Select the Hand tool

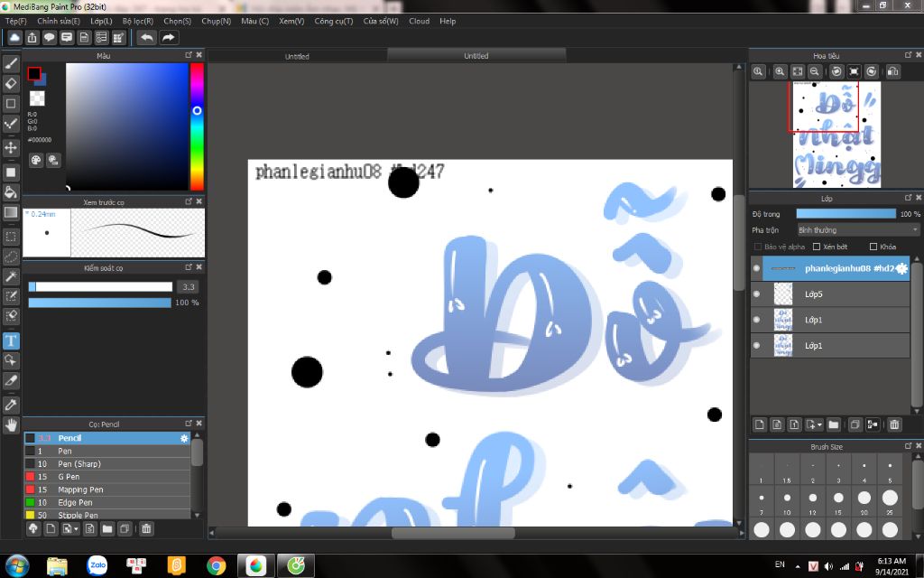[x=11, y=424]
